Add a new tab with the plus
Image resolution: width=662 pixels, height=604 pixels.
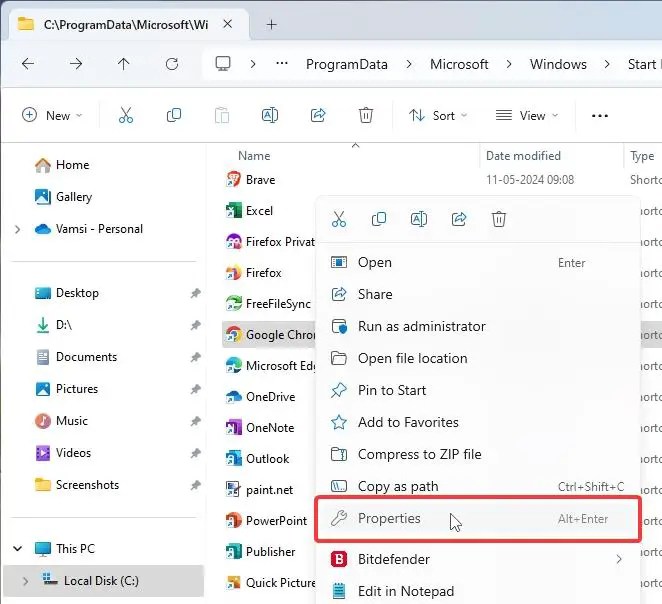(x=271, y=24)
